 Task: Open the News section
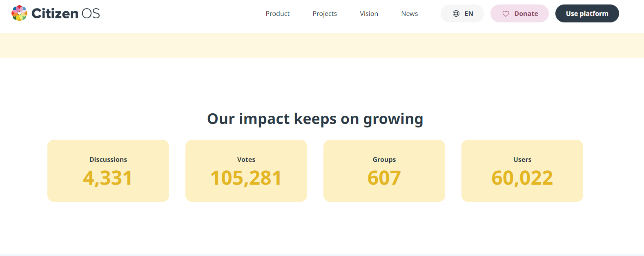coord(409,13)
